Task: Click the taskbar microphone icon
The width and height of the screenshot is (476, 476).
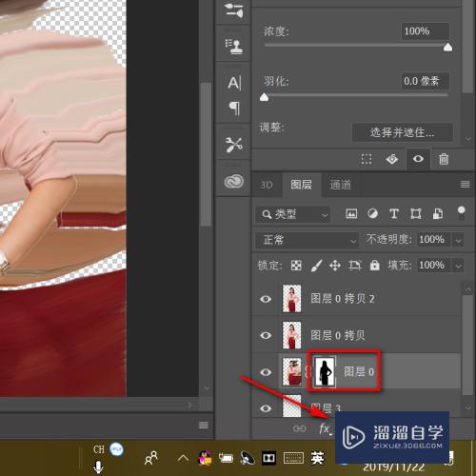Action: tap(98, 466)
